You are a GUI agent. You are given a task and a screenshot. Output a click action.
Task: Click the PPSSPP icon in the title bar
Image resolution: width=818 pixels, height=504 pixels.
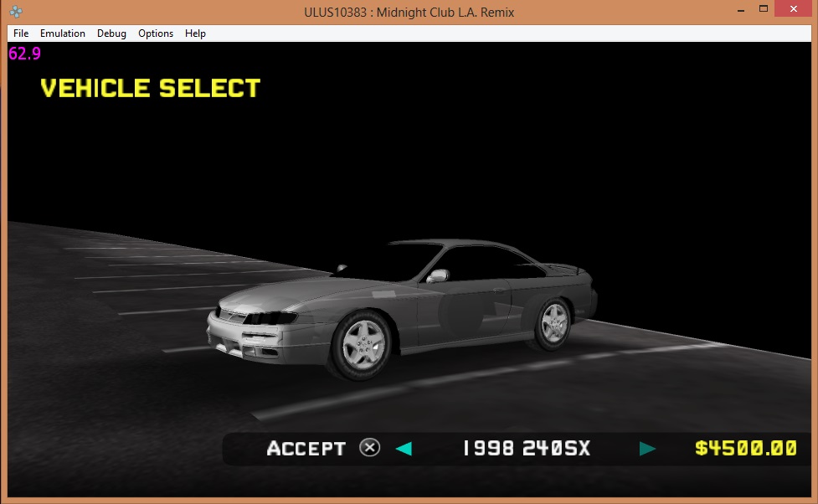tap(16, 12)
